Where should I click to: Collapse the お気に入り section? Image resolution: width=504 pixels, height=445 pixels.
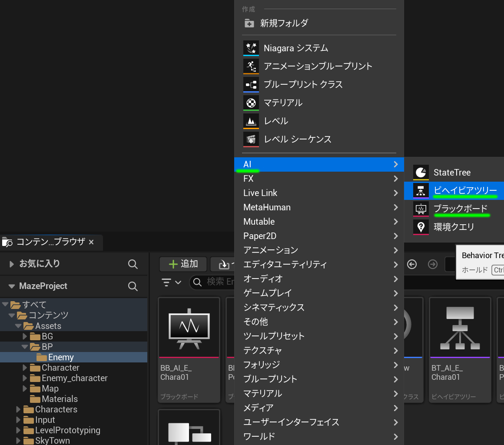click(11, 264)
